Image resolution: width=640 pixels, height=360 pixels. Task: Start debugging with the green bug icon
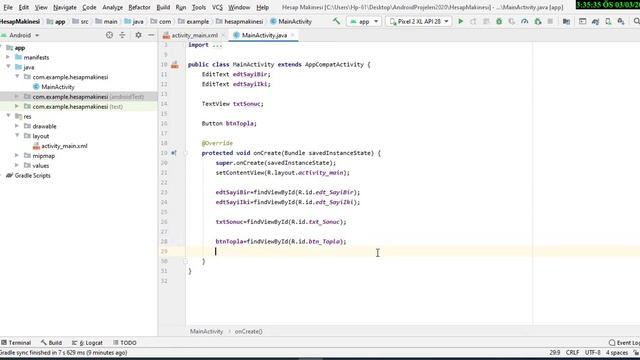[x=499, y=21]
